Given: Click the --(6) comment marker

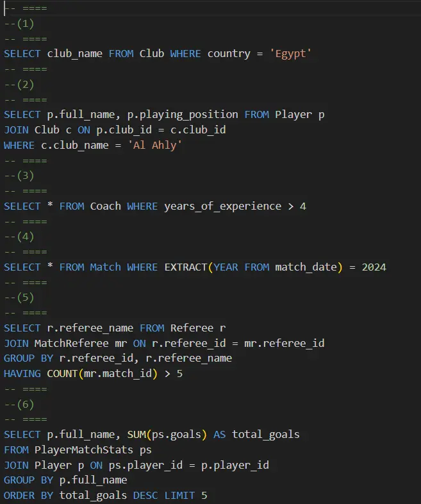Looking at the screenshot, I should (19, 405).
